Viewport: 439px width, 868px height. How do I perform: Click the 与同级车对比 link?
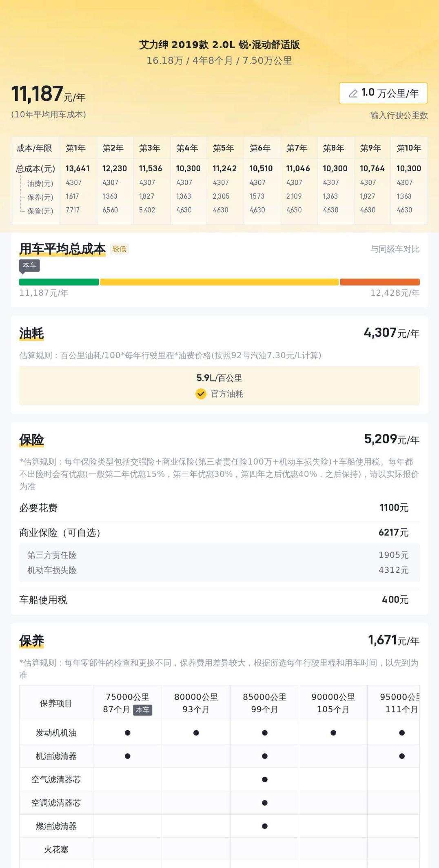[395, 249]
